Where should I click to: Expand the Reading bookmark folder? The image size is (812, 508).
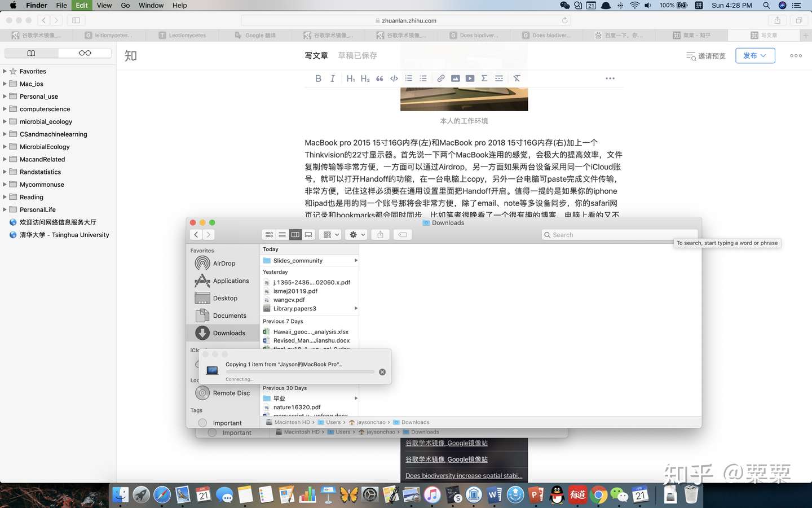pos(5,197)
